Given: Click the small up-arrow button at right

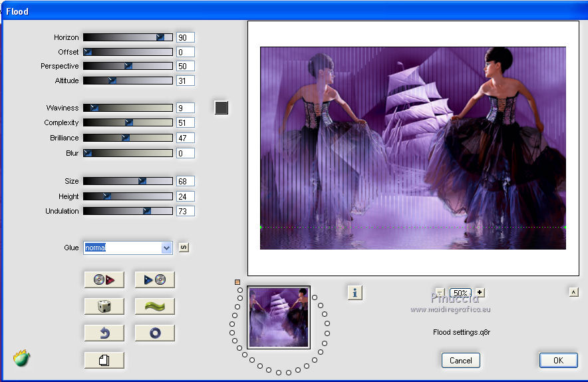Looking at the screenshot, I should (x=573, y=292).
